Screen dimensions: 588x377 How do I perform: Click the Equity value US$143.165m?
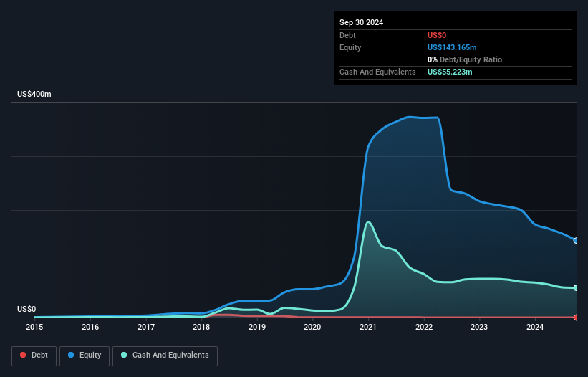click(x=452, y=47)
